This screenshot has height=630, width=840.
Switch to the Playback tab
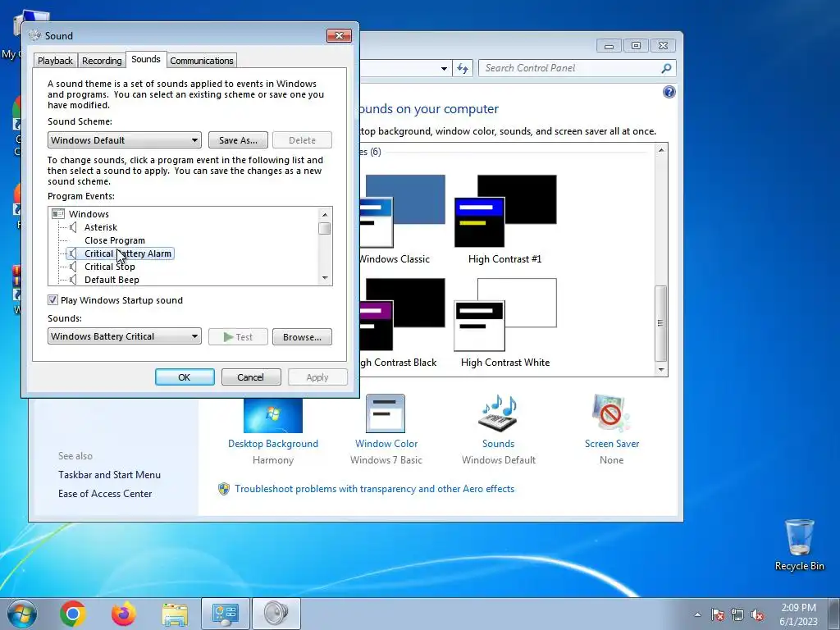coord(55,61)
